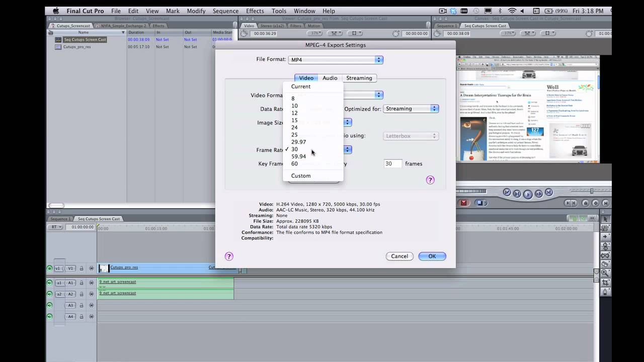Image resolution: width=644 pixels, height=362 pixels.
Task: Click the Canvas add keyframe diamond button
Action: click(595, 203)
